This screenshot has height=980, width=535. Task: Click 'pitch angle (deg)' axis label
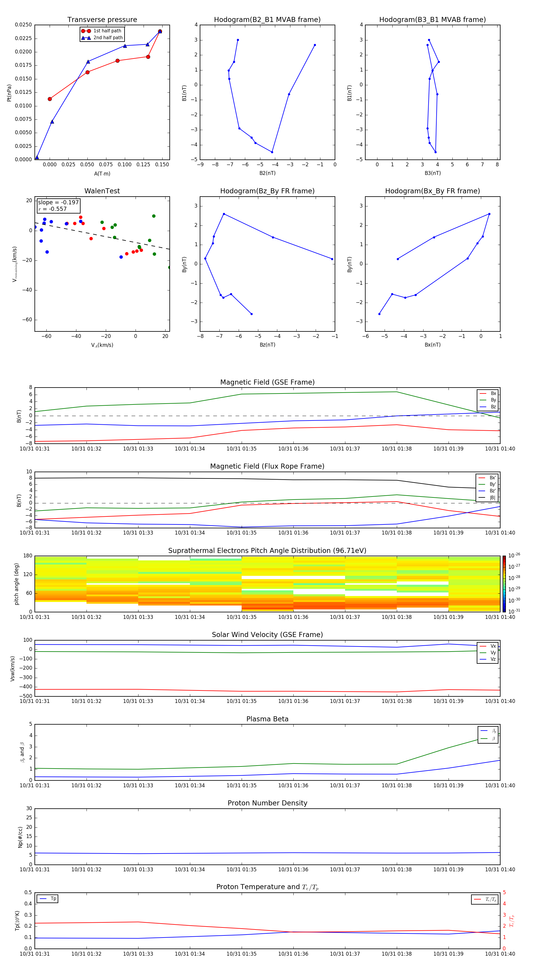click(16, 584)
